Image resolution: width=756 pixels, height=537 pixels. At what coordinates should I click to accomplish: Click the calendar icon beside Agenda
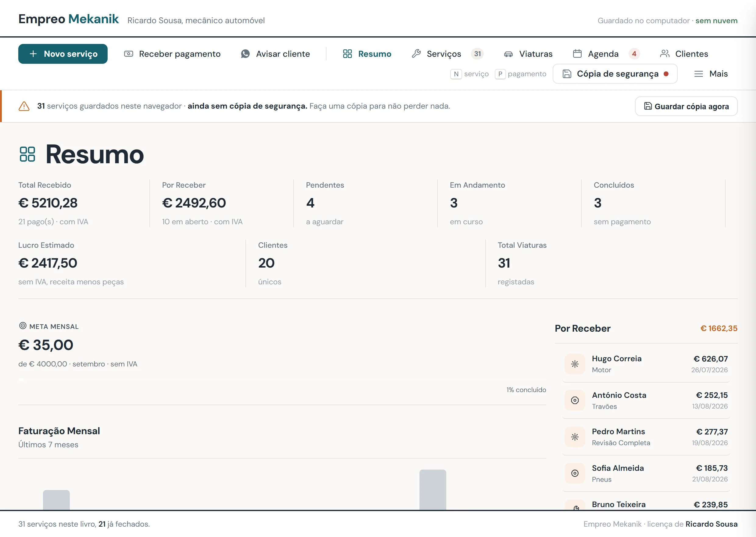[577, 54]
